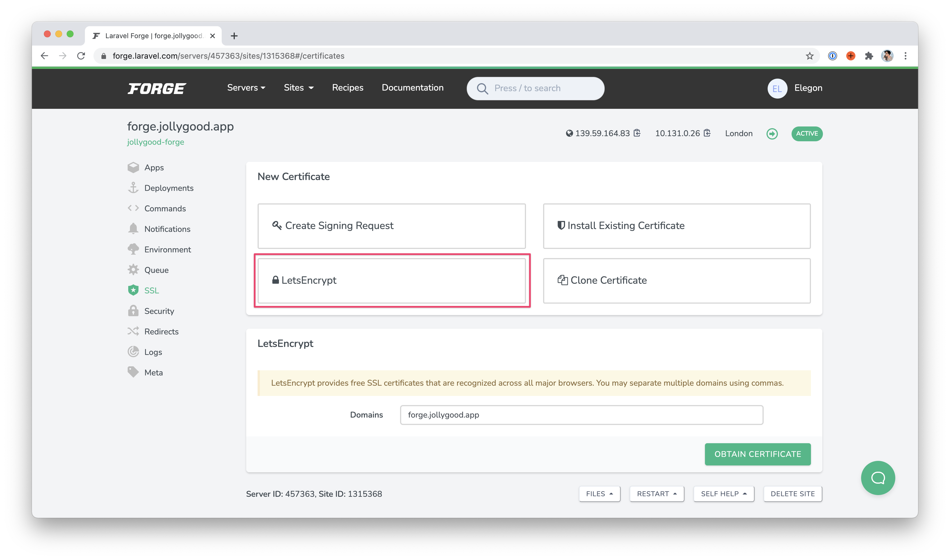Open Meta section in sidebar
Image resolution: width=950 pixels, height=560 pixels.
pyautogui.click(x=154, y=373)
